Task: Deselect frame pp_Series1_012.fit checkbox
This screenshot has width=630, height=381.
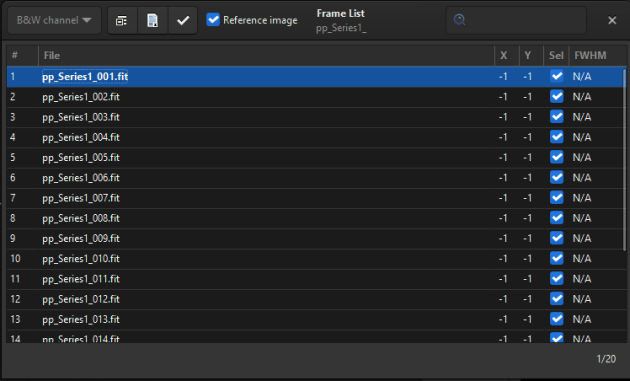Action: pos(556,299)
